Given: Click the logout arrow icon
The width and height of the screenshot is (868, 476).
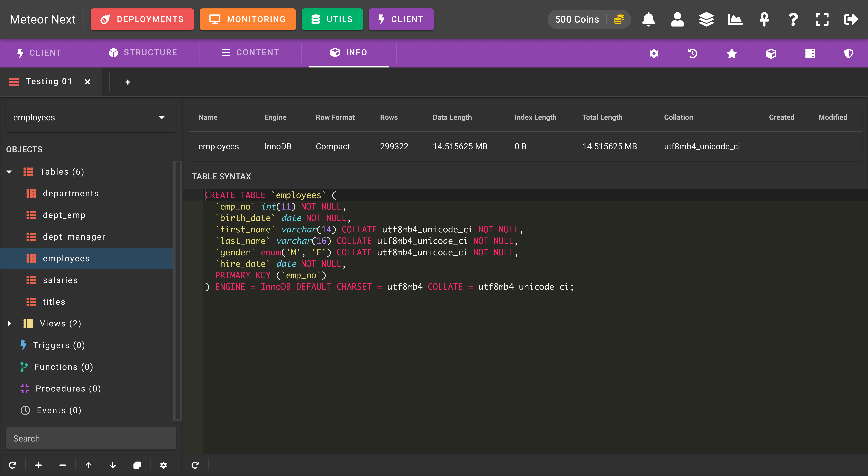Looking at the screenshot, I should coord(851,19).
